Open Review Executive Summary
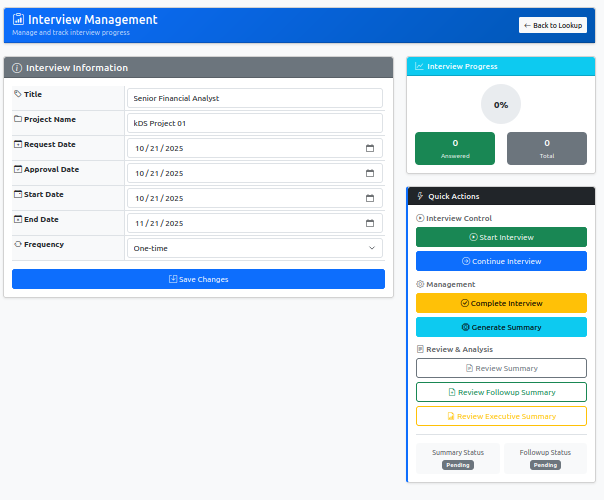Screen dimensions: 604x500 tap(501, 416)
